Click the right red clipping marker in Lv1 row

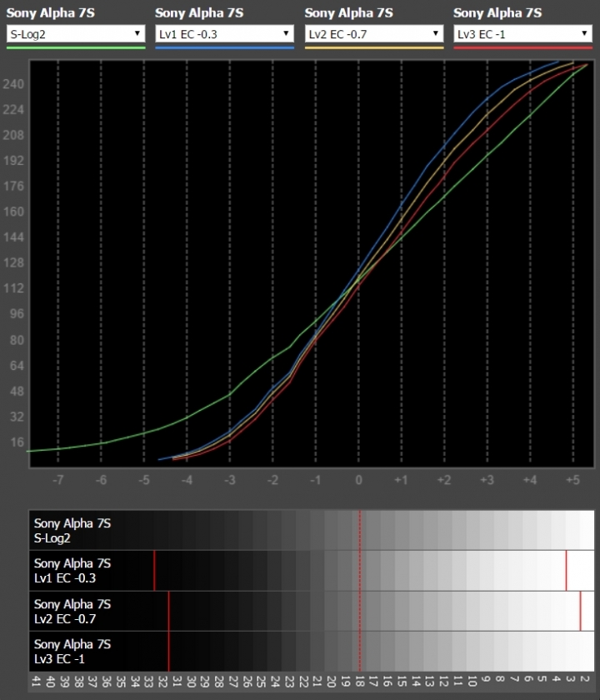click(566, 571)
